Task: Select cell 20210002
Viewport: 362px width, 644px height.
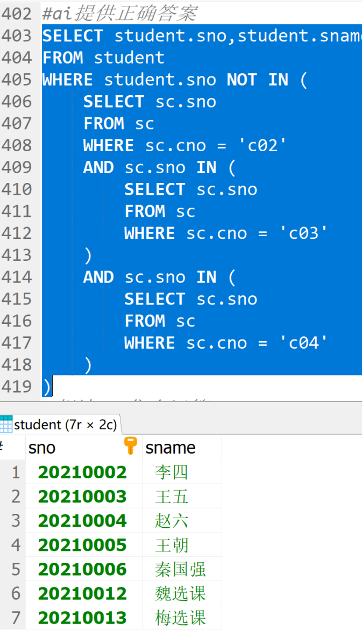Action: [x=84, y=472]
